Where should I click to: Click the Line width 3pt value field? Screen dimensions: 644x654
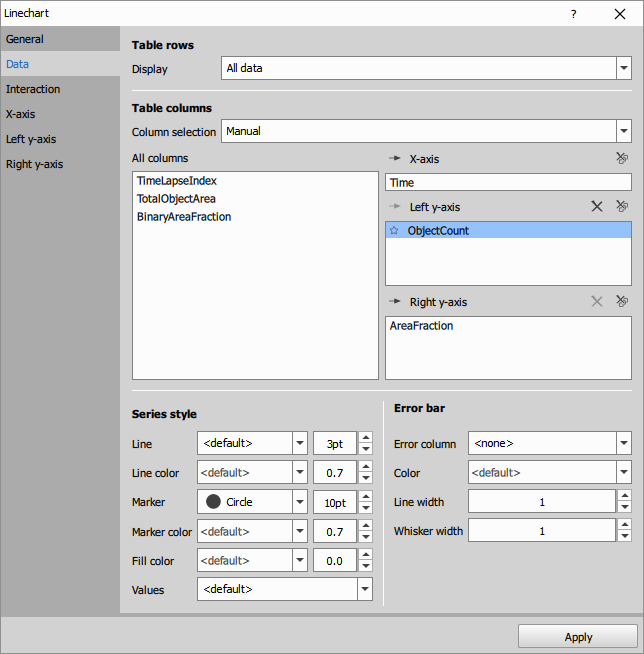click(x=335, y=443)
